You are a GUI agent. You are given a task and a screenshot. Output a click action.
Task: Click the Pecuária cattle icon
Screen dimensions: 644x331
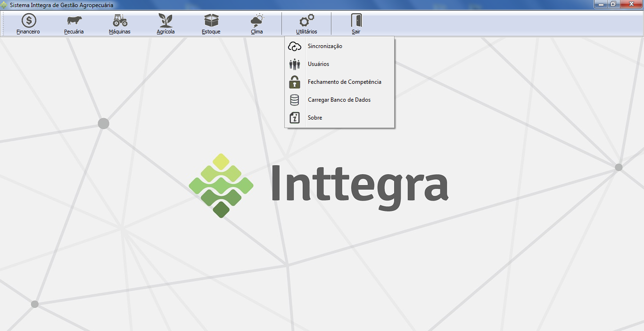point(74,21)
